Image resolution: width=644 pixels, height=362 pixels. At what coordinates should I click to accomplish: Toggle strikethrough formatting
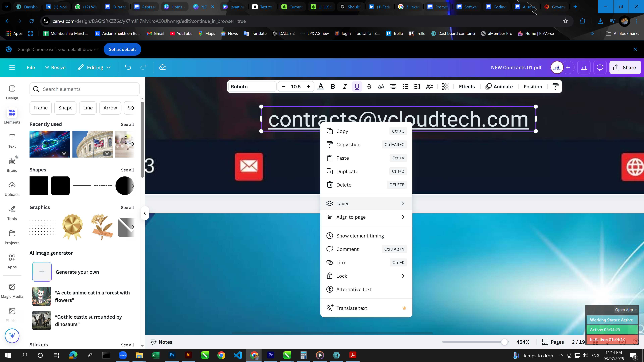coord(369,87)
